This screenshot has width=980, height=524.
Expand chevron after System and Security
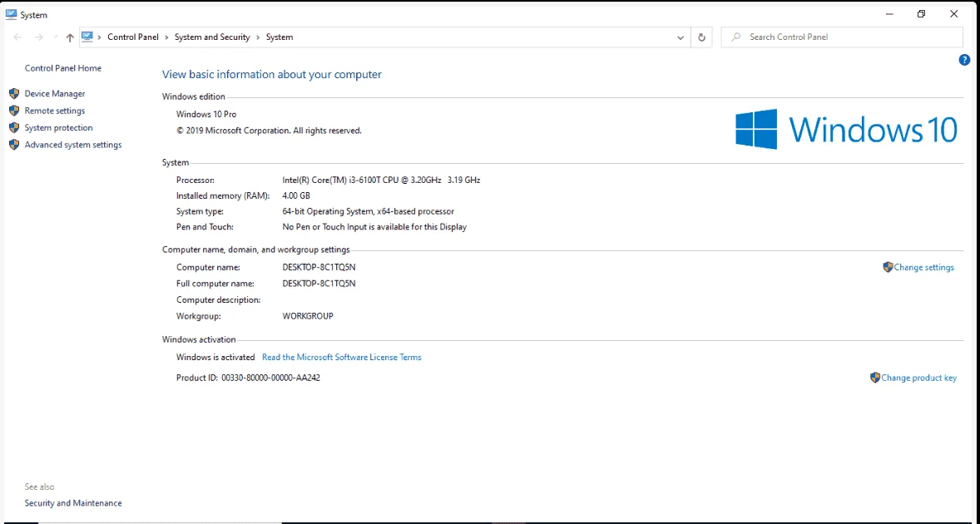pyautogui.click(x=258, y=37)
